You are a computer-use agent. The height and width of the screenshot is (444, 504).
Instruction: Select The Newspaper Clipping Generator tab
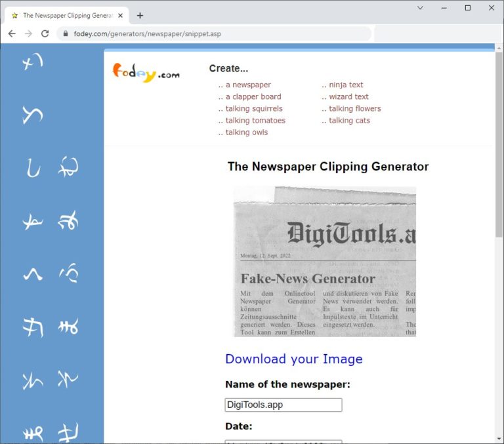67,16
